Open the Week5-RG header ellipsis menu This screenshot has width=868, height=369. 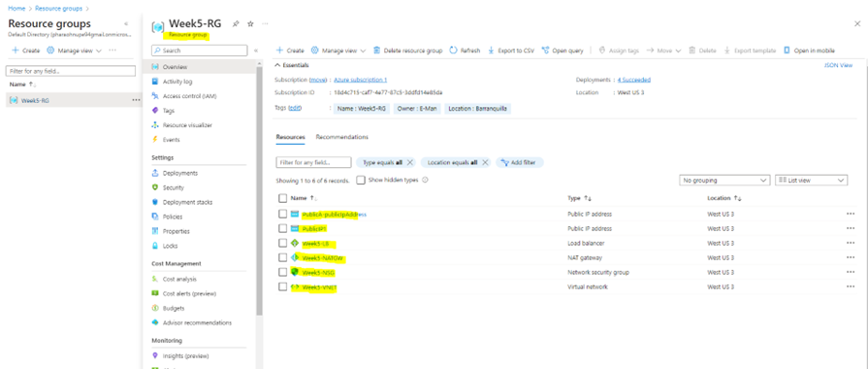click(265, 24)
